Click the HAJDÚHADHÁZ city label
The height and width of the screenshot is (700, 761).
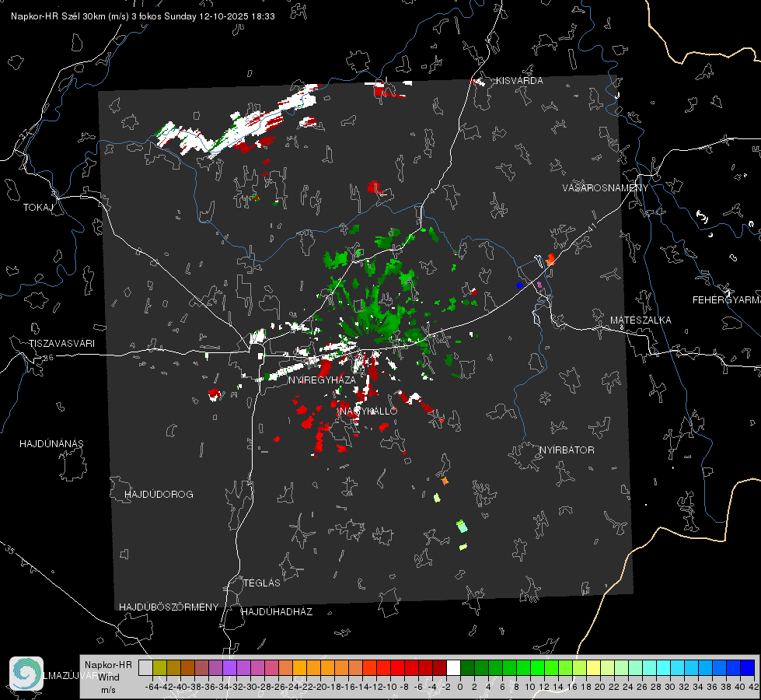[x=277, y=611]
